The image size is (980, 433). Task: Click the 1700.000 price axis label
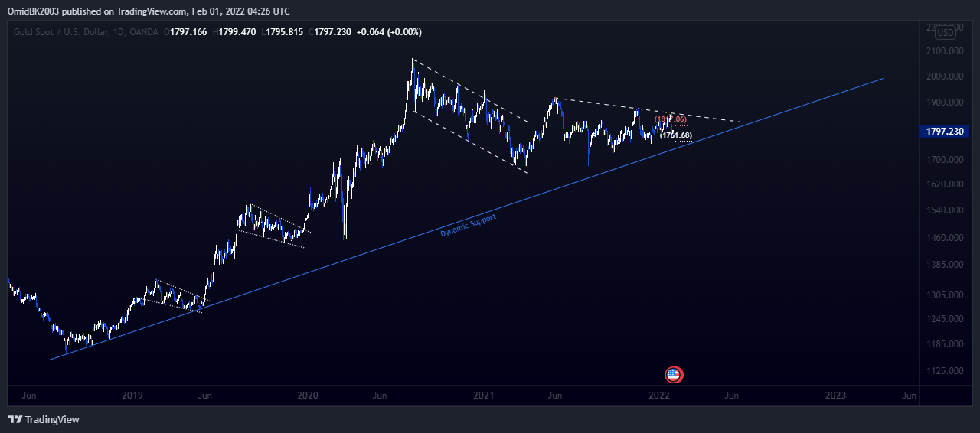click(x=943, y=160)
